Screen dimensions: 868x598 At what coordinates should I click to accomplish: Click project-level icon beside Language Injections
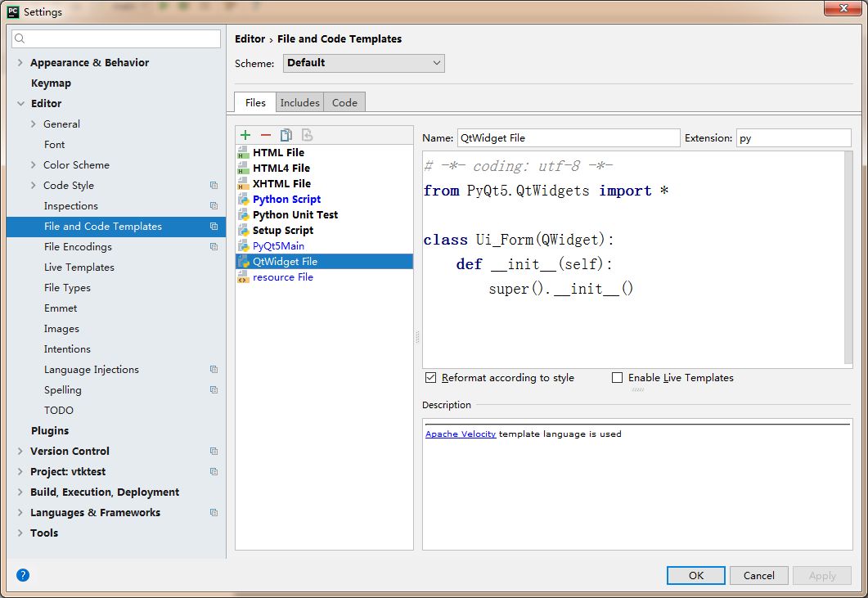click(214, 369)
